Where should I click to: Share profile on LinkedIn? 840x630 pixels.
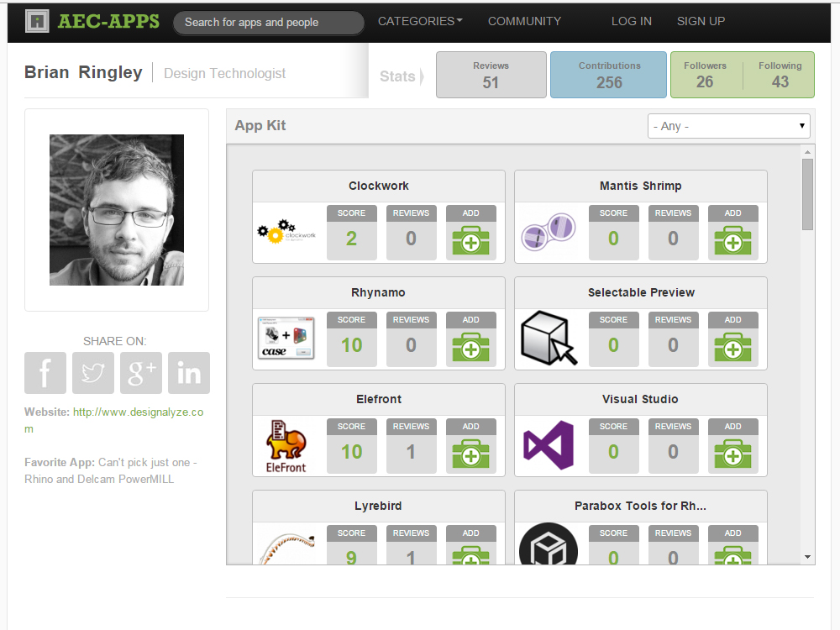point(188,373)
